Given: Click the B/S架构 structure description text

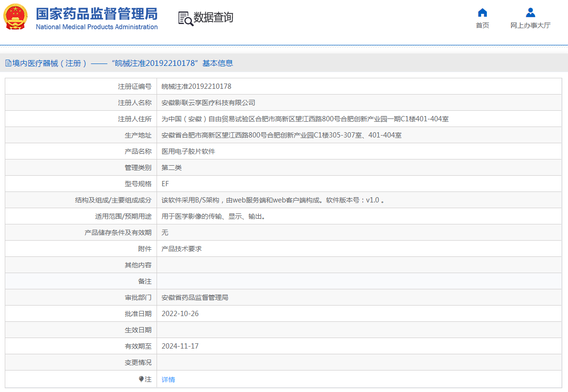Looking at the screenshot, I should [273, 200].
